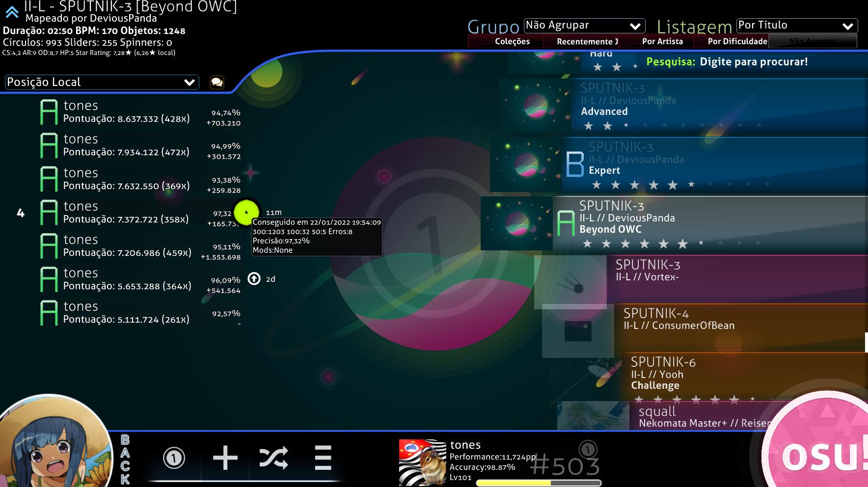Open the chat bubble icon beside Posição Local
This screenshot has height=487, width=868.
[x=217, y=82]
